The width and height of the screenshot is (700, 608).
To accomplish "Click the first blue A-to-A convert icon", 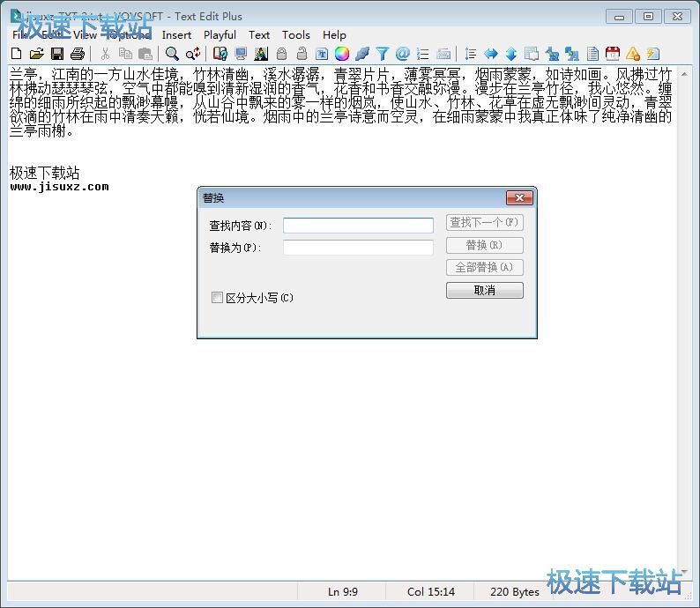I will (x=552, y=54).
